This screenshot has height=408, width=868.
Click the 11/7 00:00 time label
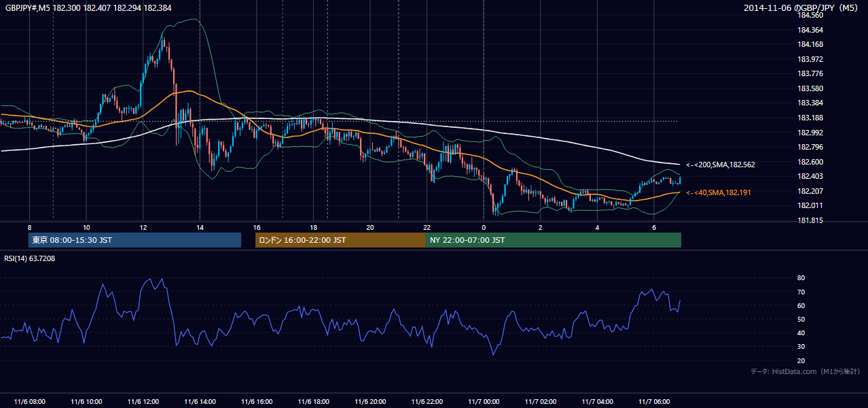(x=484, y=402)
